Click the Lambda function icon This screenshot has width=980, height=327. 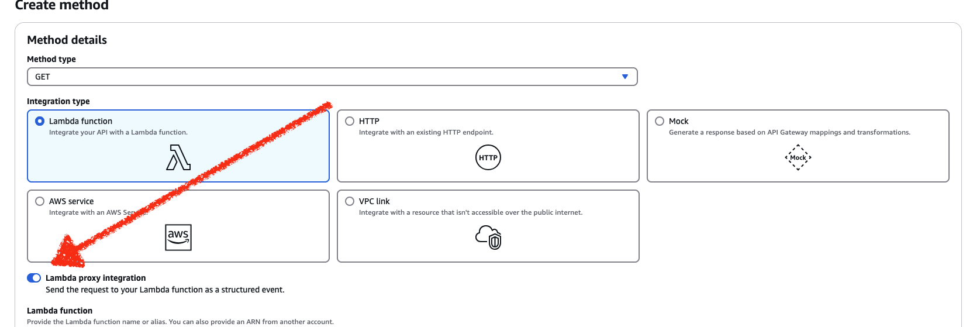(x=178, y=157)
